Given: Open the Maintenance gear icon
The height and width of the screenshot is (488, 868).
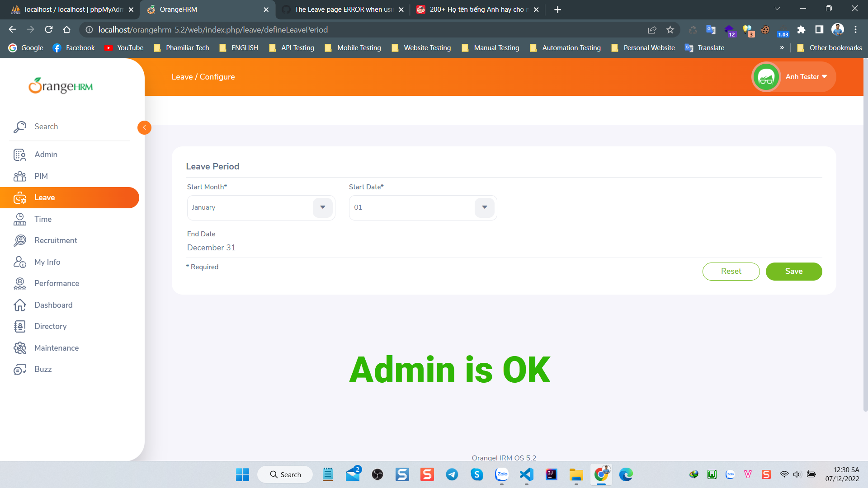Looking at the screenshot, I should tap(19, 348).
